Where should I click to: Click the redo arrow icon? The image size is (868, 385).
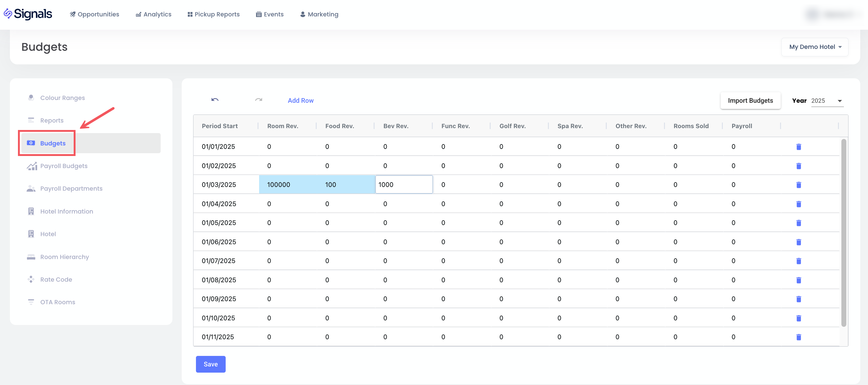[258, 100]
